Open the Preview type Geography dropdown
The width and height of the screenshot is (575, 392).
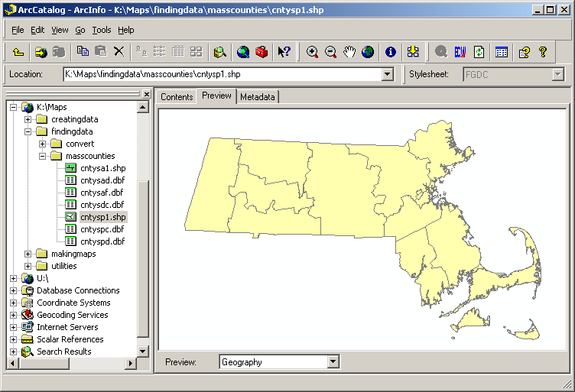click(333, 362)
